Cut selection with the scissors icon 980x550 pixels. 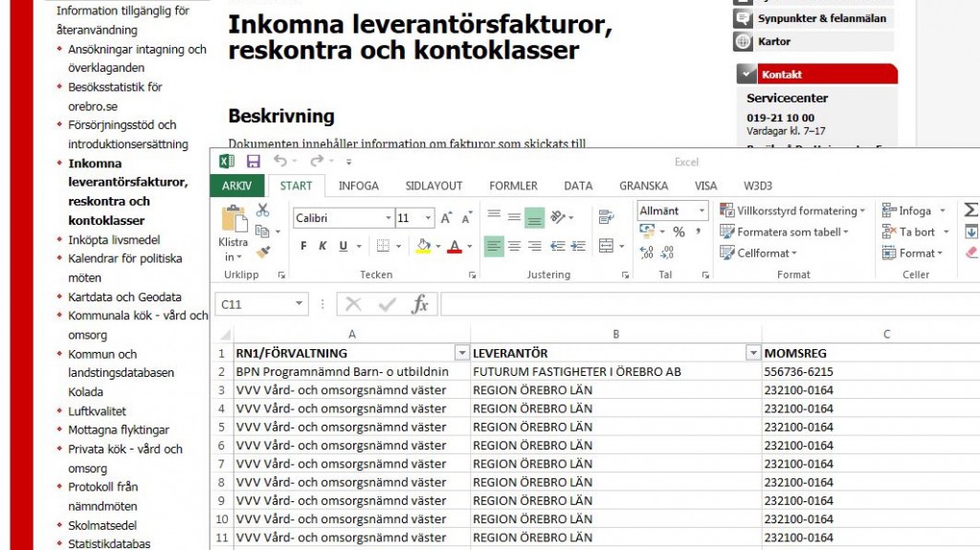262,210
